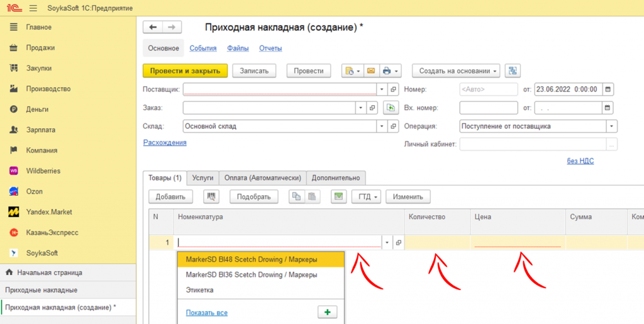Click the green plus create item button
The width and height of the screenshot is (644, 324).
click(x=327, y=312)
